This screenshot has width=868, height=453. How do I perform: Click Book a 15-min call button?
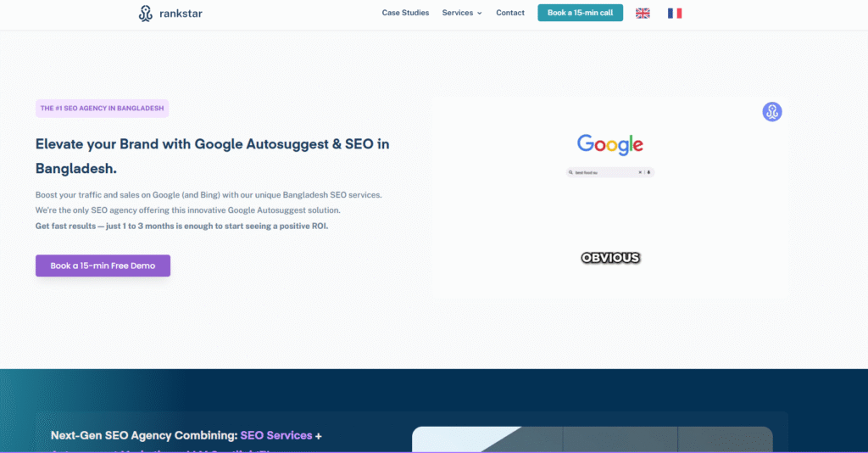click(x=580, y=13)
